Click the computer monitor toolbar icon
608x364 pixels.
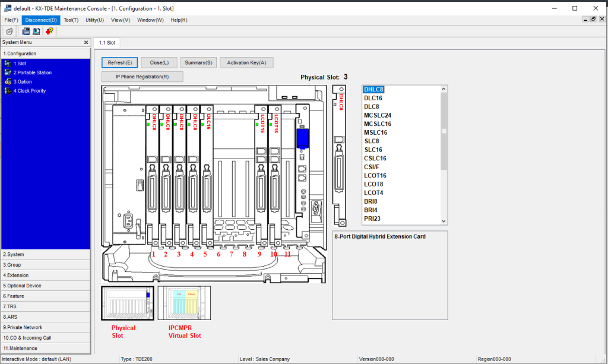point(36,31)
